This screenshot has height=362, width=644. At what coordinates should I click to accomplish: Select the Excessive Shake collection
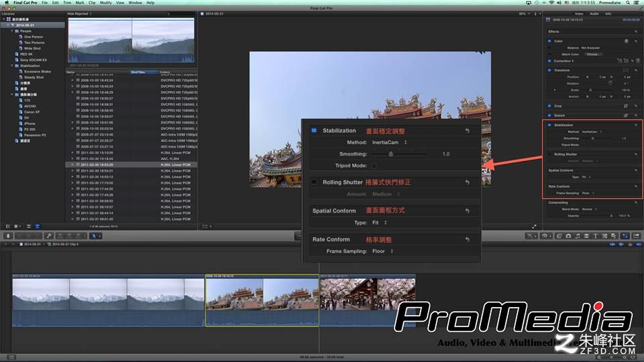37,72
